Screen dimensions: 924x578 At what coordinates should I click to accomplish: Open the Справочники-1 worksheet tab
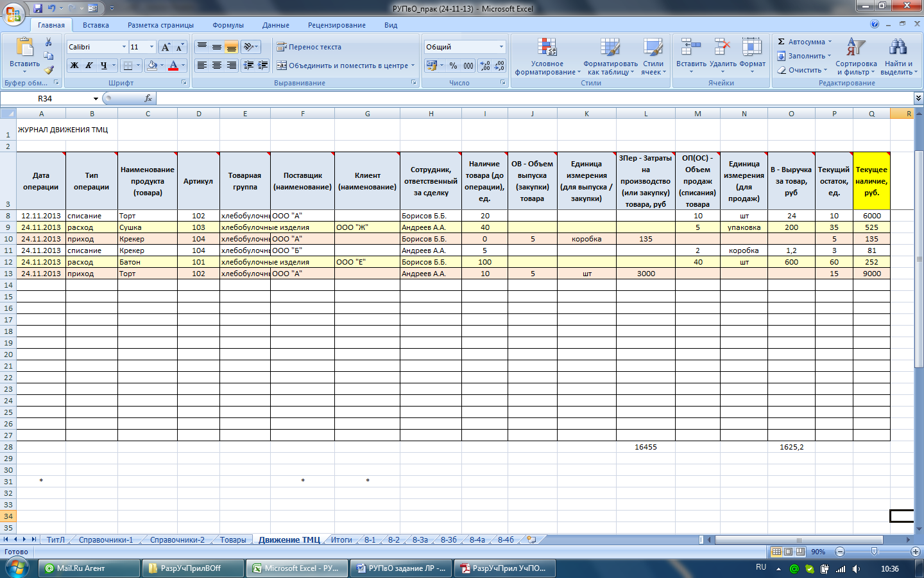106,540
